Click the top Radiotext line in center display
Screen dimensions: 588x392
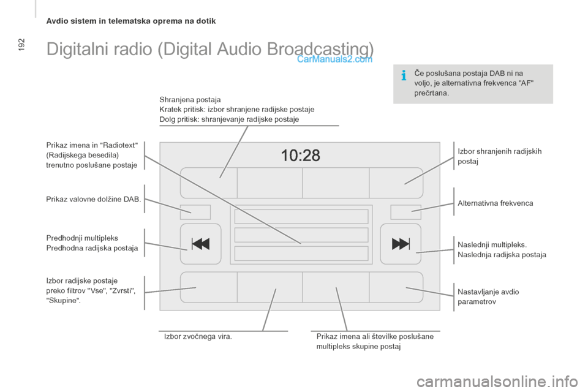(301, 216)
